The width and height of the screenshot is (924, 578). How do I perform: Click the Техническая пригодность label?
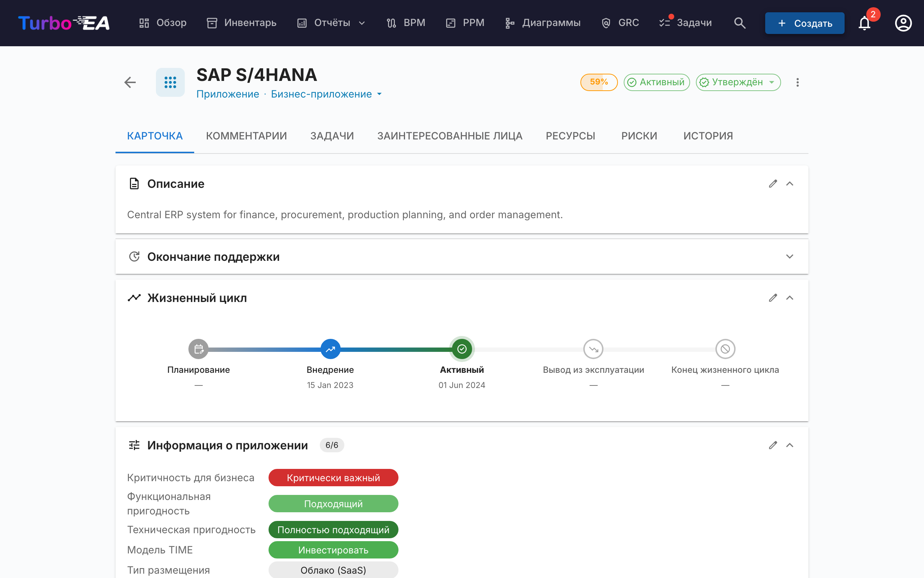191,530
